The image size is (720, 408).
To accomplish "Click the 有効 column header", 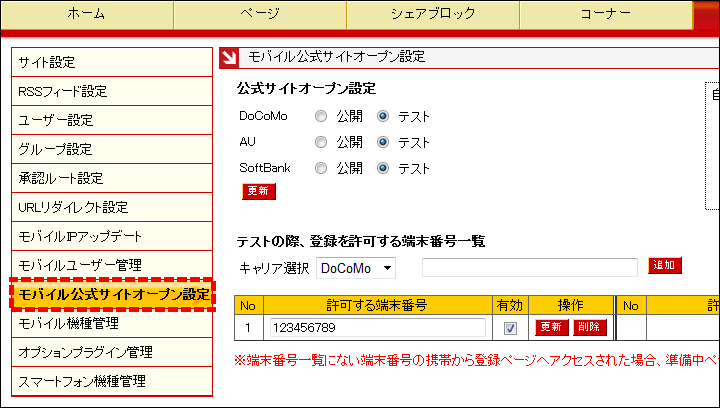I will tap(510, 305).
